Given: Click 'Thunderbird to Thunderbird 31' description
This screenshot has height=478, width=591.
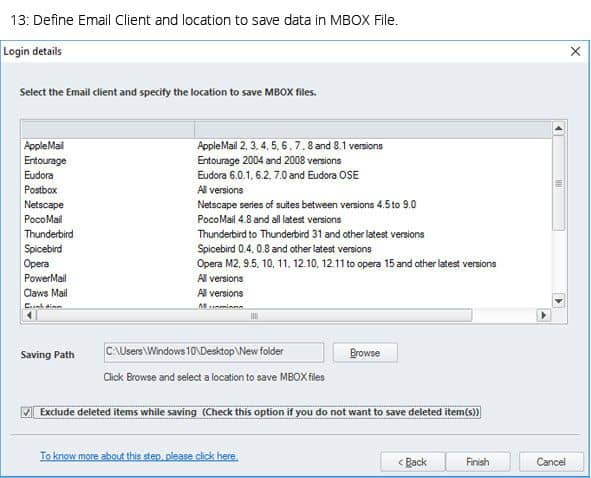Looking at the screenshot, I should click(x=311, y=234).
